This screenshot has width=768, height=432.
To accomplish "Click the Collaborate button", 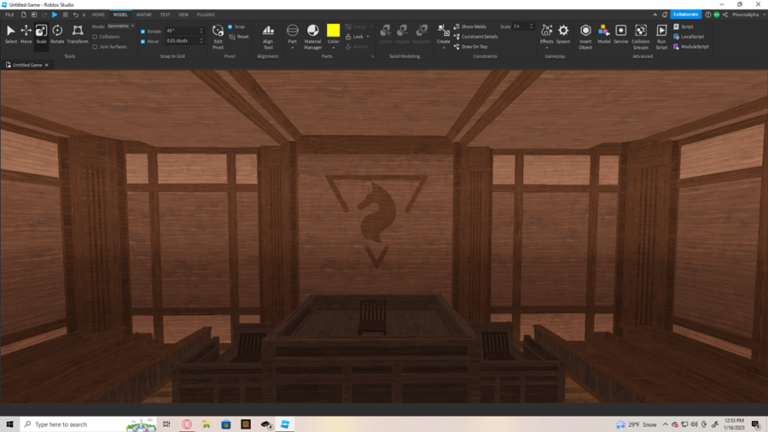I will 686,15.
